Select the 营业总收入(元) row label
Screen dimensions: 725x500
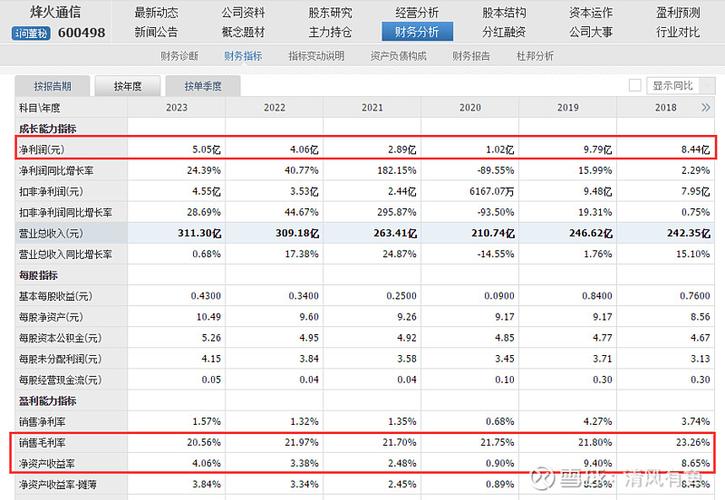point(51,234)
